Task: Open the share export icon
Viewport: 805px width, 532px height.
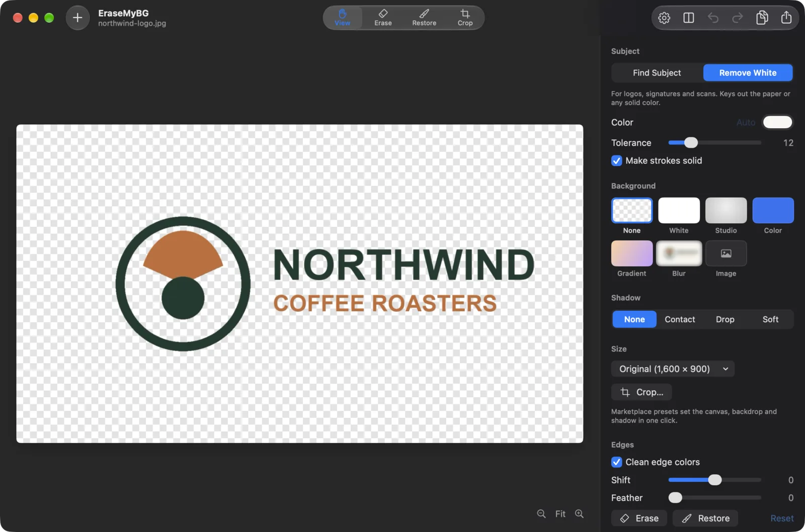Action: 786,18
